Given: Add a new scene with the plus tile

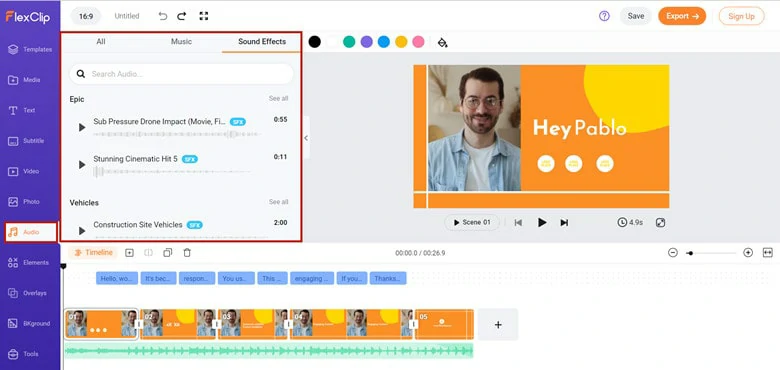Looking at the screenshot, I should 498,324.
